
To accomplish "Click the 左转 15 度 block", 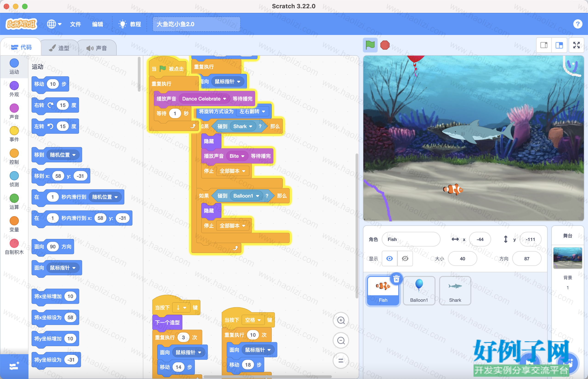I will [x=55, y=126].
